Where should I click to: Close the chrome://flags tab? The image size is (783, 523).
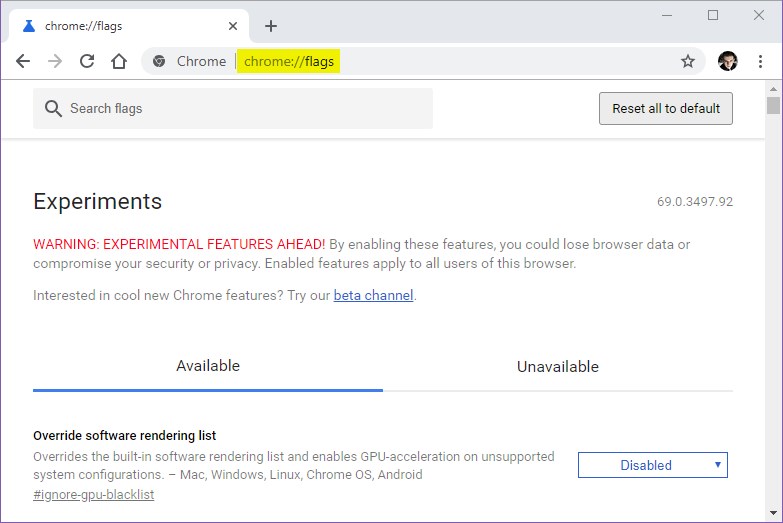point(233,26)
